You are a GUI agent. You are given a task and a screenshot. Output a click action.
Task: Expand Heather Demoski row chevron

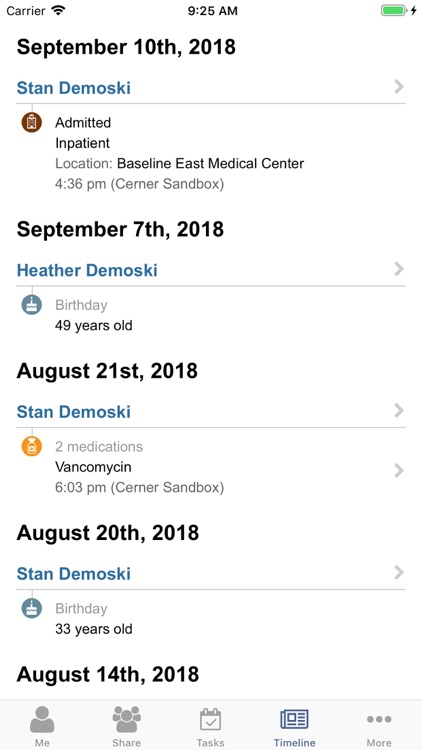(x=399, y=269)
